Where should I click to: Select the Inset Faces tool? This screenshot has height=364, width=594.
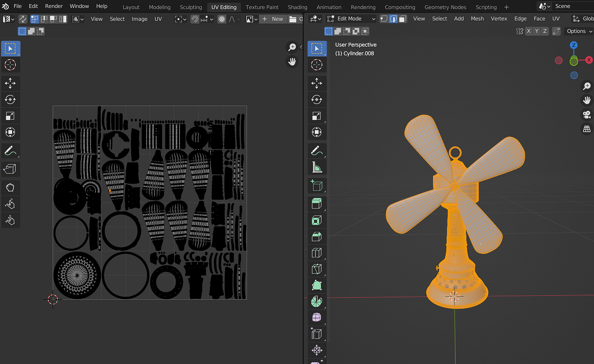[317, 220]
